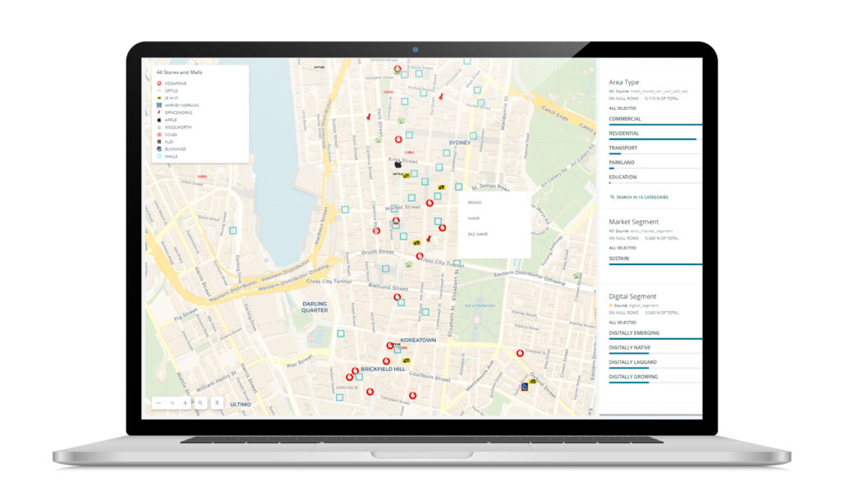Image resolution: width=841 pixels, height=504 pixels.
Task: Open the map search magnifier tool
Action: tap(200, 403)
